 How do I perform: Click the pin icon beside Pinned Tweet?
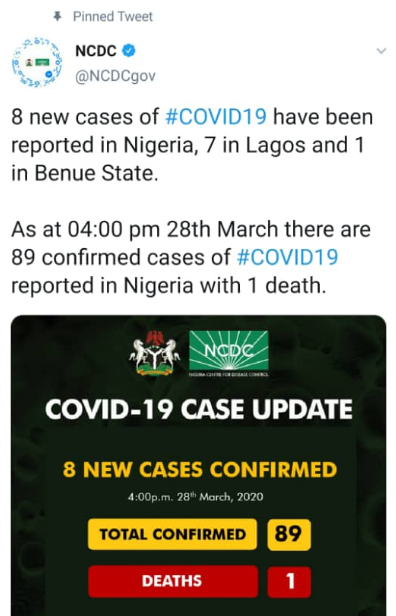[x=58, y=16]
